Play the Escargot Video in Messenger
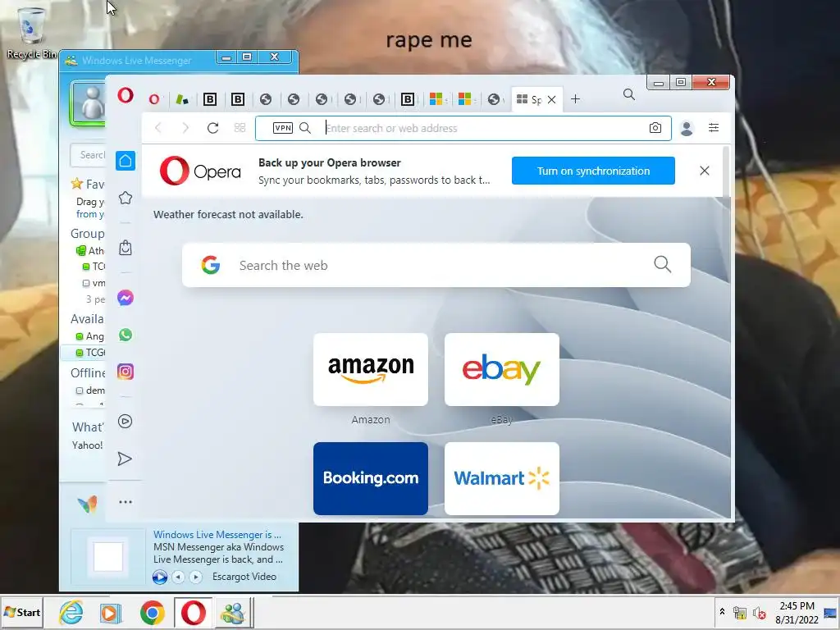Screen dimensions: 840x630 coord(160,577)
